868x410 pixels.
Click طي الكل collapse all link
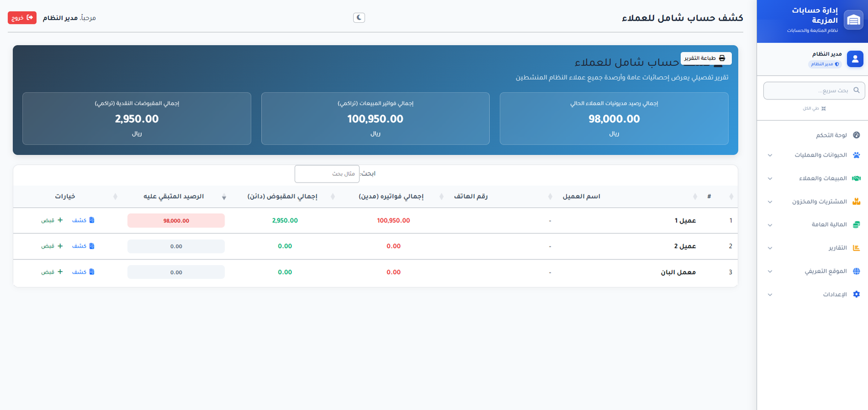[814, 109]
